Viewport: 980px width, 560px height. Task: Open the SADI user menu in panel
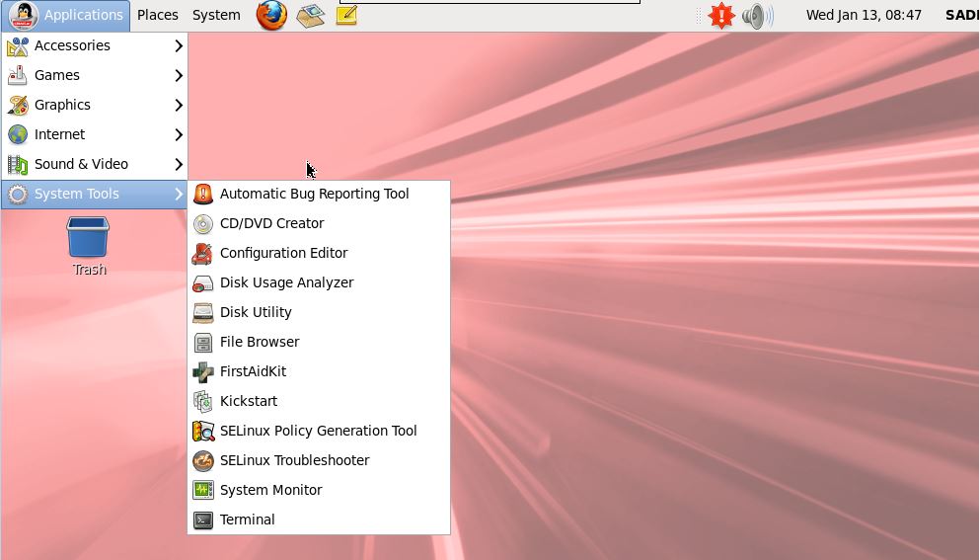(x=962, y=15)
